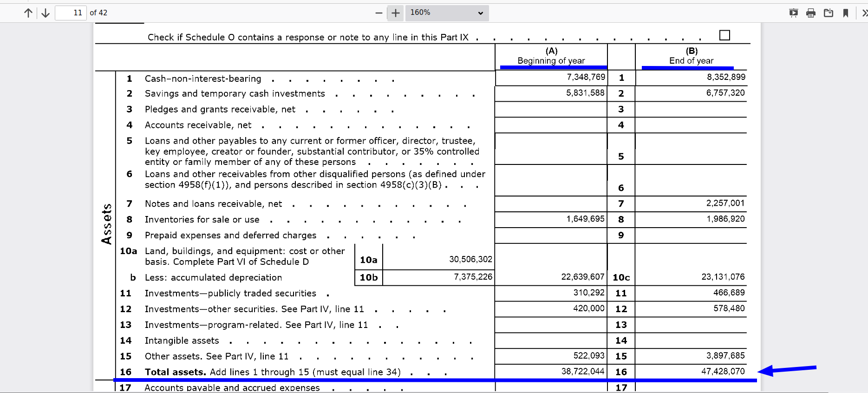Tick the Schedule O Part IX checkbox
The height and width of the screenshot is (393, 868).
pyautogui.click(x=724, y=35)
